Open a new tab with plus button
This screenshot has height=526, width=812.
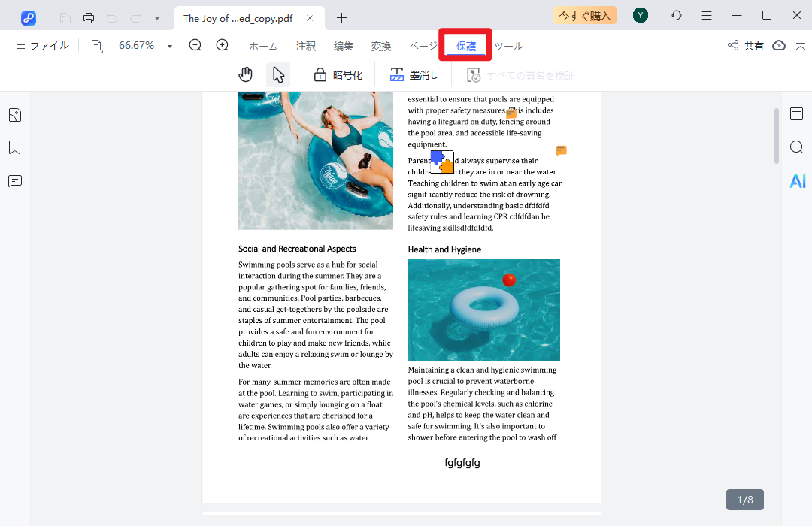pyautogui.click(x=342, y=17)
